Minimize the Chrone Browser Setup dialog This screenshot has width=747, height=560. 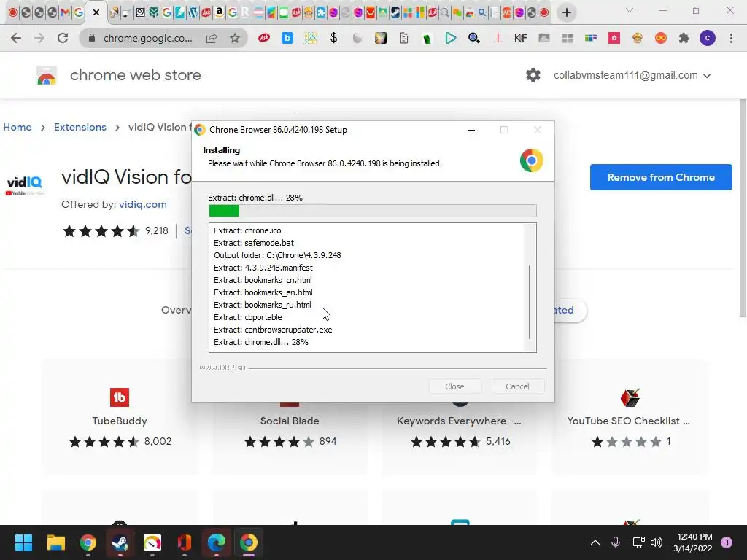[x=471, y=130]
